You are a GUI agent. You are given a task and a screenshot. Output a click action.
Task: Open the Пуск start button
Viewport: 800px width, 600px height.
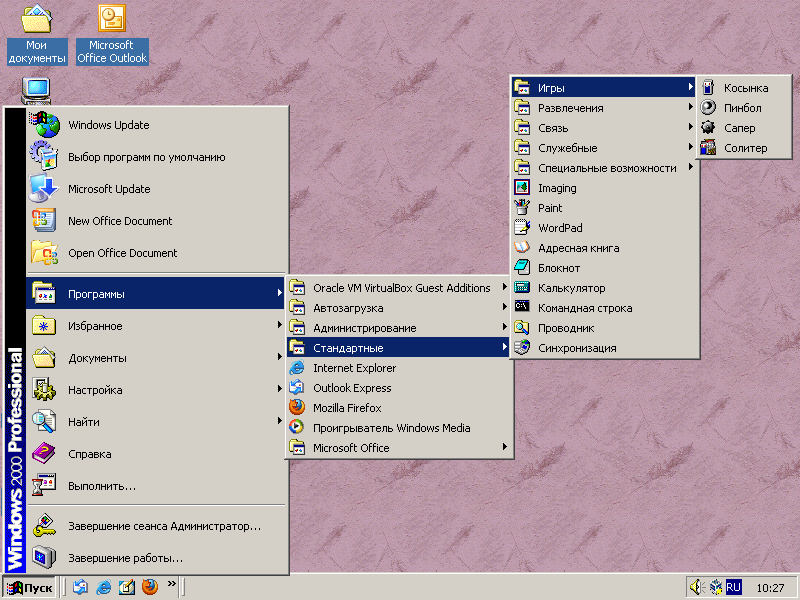[30, 588]
